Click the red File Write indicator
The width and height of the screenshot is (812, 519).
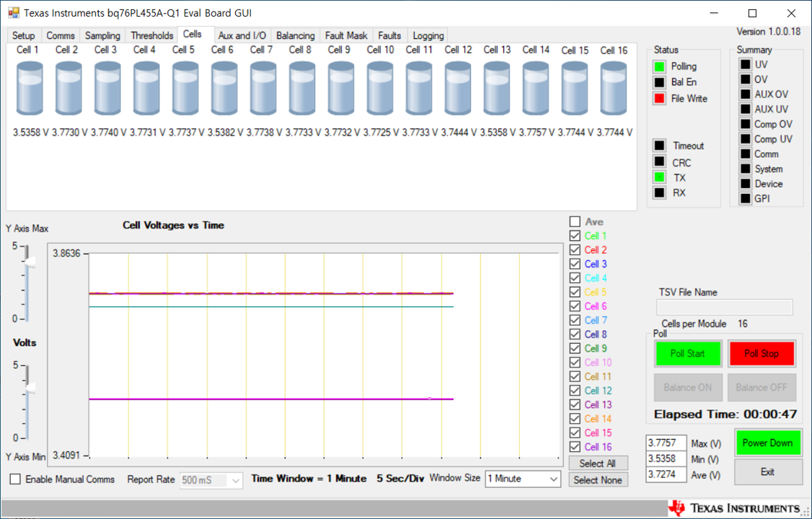(659, 98)
